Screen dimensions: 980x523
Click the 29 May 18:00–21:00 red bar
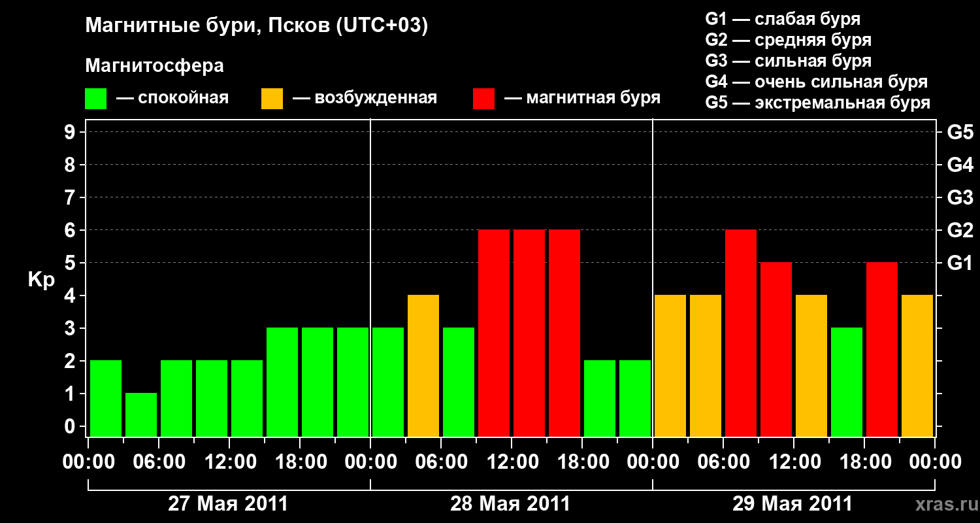pyautogui.click(x=882, y=349)
